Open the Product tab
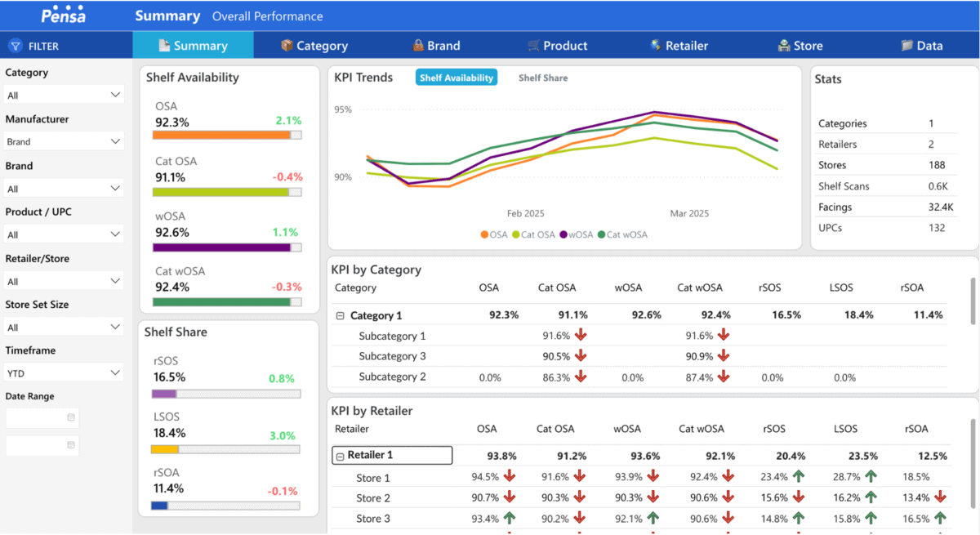Image resolution: width=980 pixels, height=535 pixels. pyautogui.click(x=558, y=46)
